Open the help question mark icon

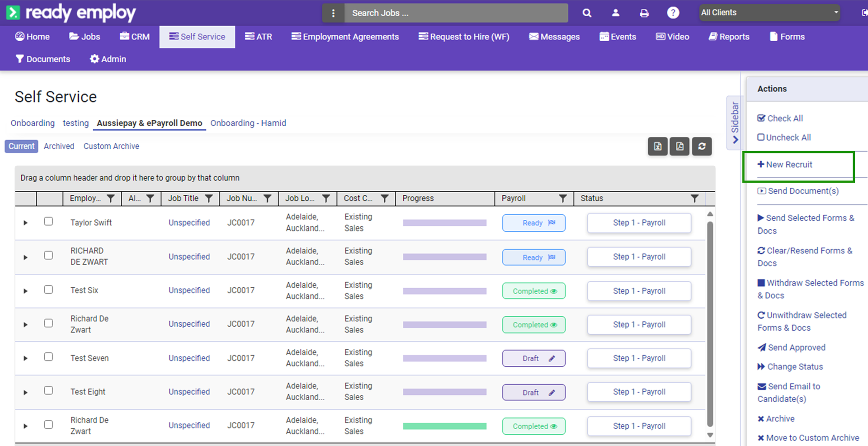point(673,13)
